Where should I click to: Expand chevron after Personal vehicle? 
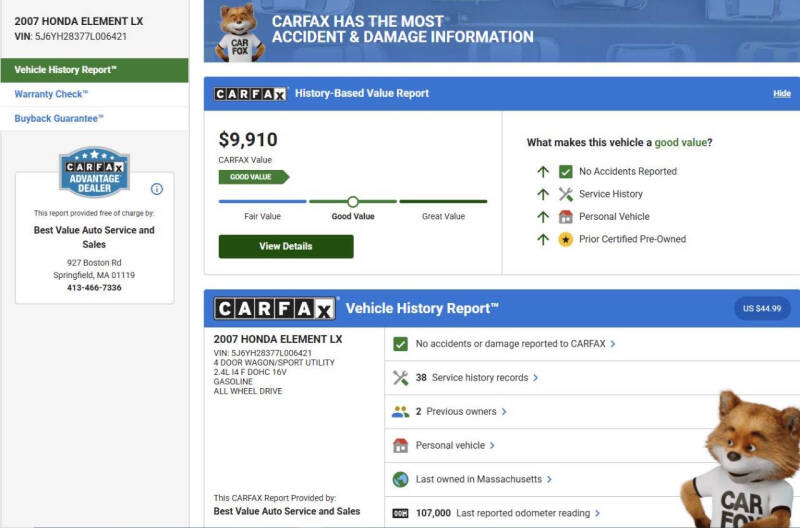point(492,445)
